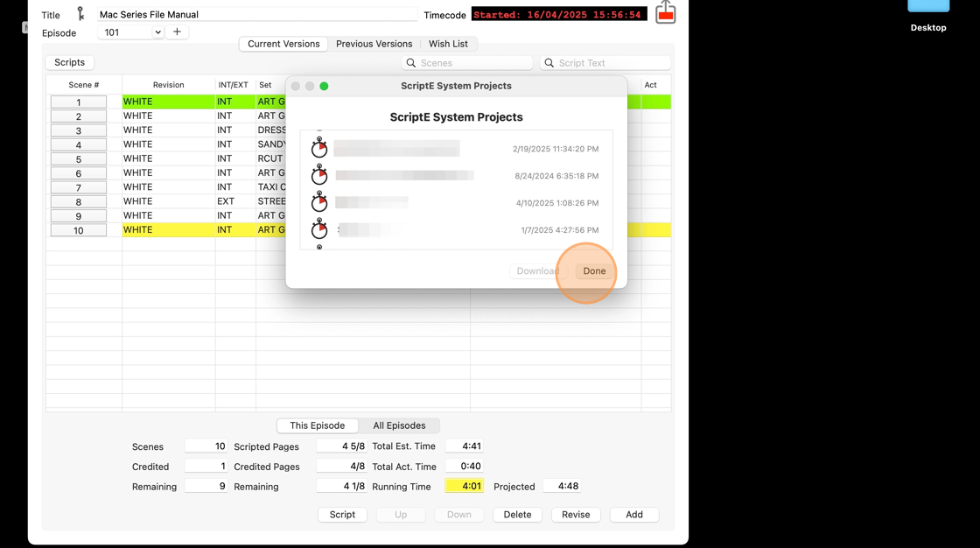Click the key icon next to Title
Image resolution: width=980 pixels, height=548 pixels.
tap(80, 14)
